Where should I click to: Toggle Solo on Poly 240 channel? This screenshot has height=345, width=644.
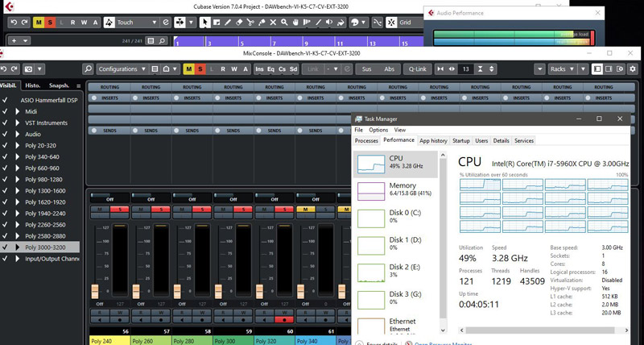120,210
